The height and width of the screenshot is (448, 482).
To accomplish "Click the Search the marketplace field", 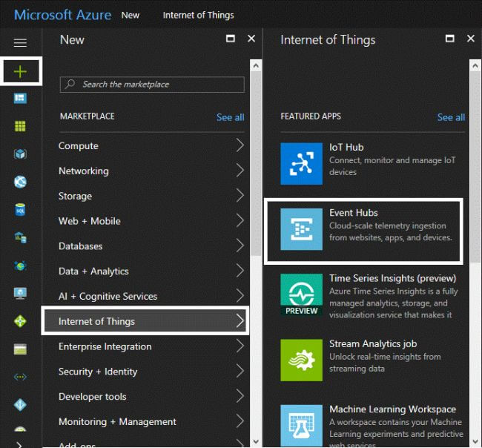I will tap(152, 85).
